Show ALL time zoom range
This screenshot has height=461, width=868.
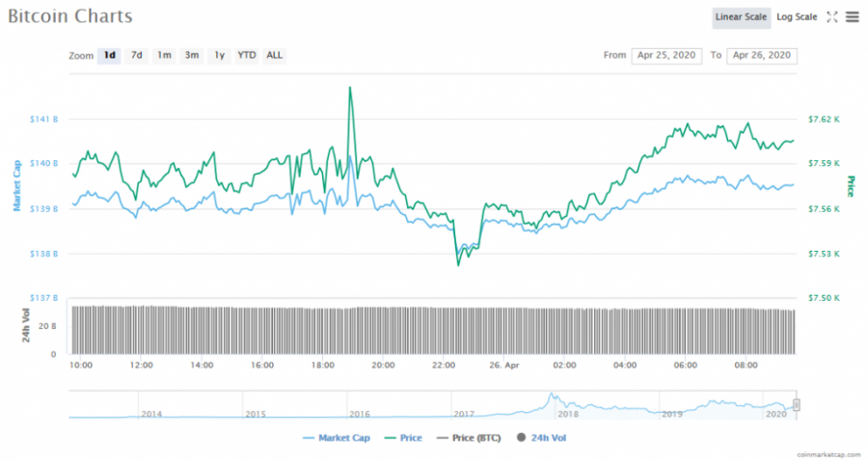point(274,55)
